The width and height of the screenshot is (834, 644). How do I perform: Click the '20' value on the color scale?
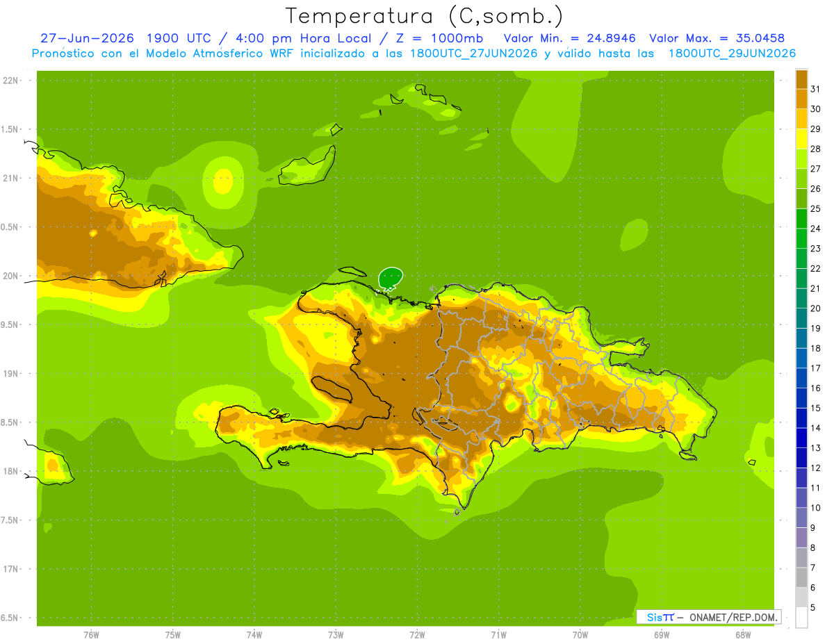pos(815,308)
